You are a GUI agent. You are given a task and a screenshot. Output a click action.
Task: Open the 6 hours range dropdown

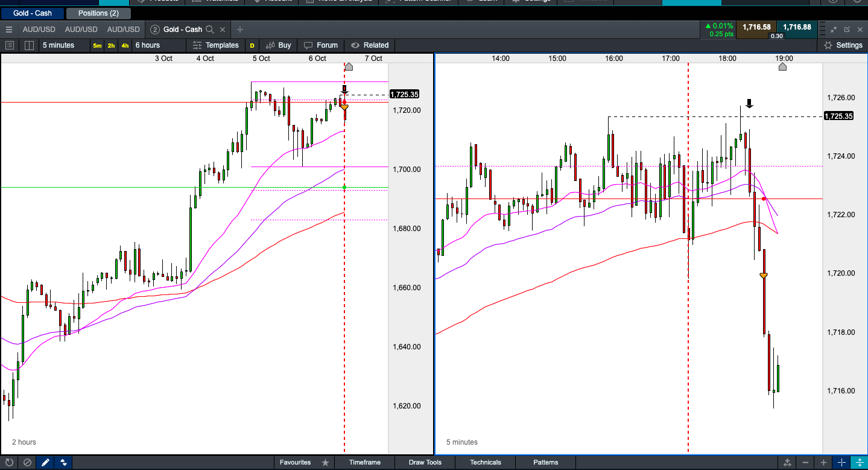pyautogui.click(x=148, y=45)
